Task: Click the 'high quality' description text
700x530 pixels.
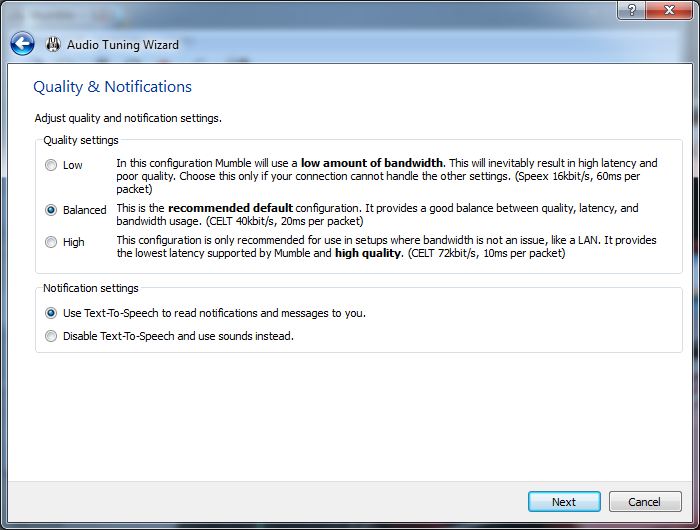Action: pos(368,253)
